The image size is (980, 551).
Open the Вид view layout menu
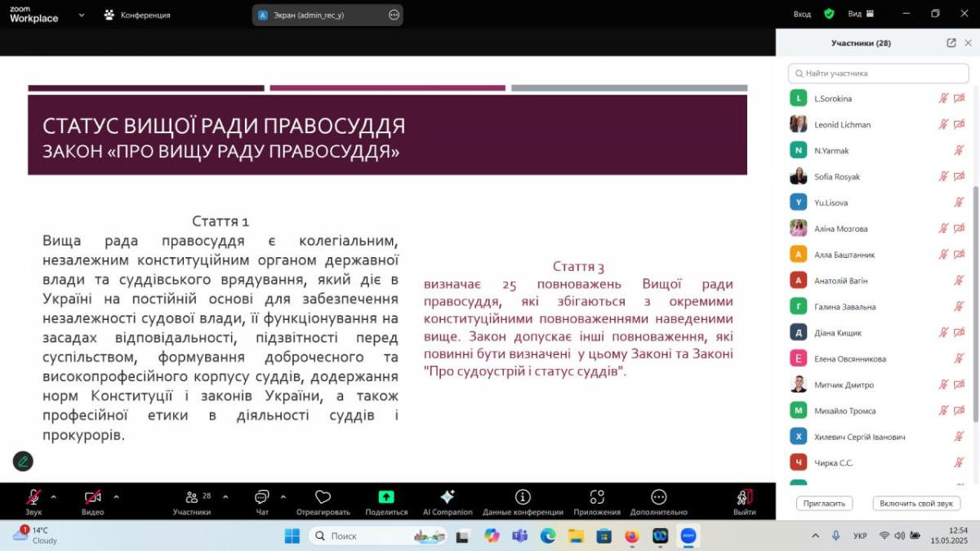click(861, 14)
